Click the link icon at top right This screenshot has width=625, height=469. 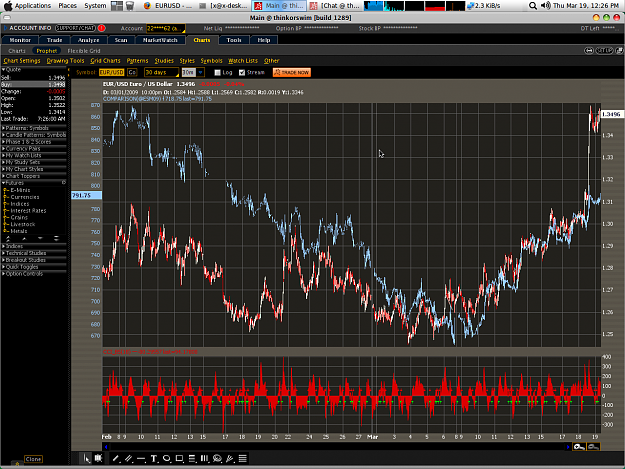[589, 51]
